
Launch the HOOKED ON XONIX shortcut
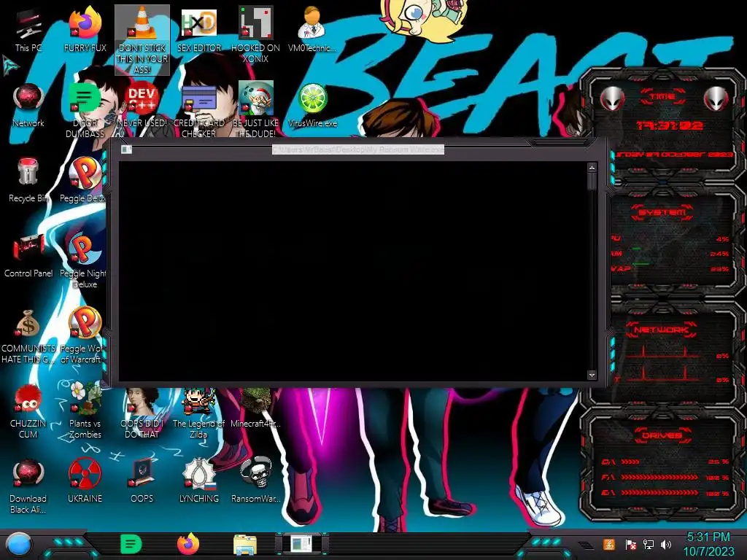[255, 34]
